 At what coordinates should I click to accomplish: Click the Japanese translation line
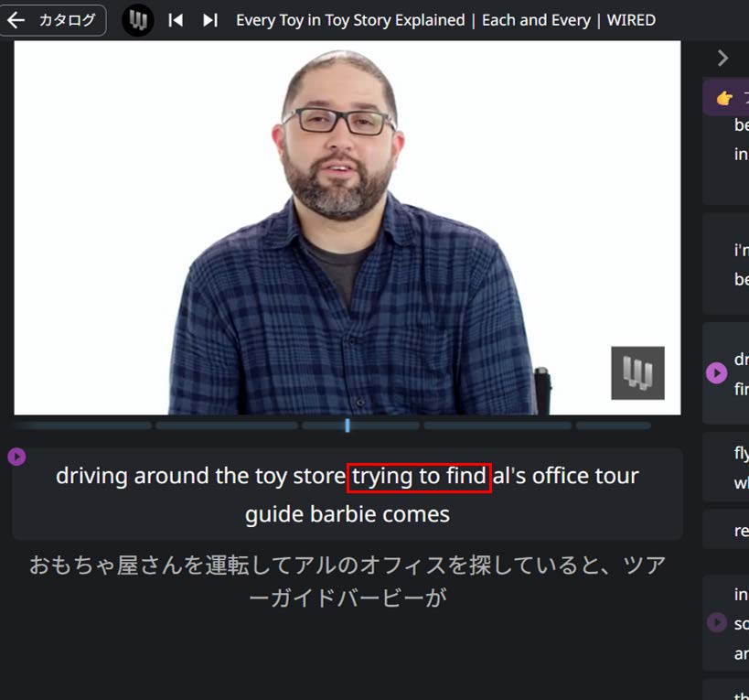(x=348, y=581)
